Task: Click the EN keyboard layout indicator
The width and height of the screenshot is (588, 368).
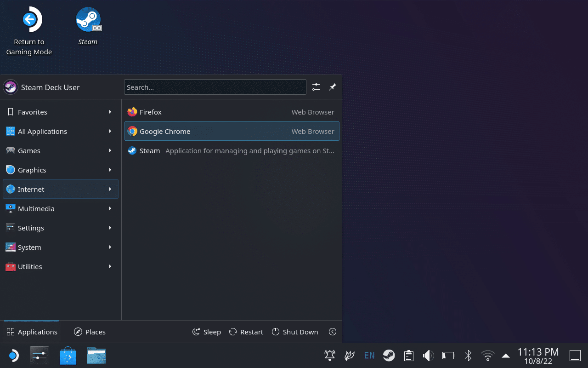Action: [x=369, y=355]
